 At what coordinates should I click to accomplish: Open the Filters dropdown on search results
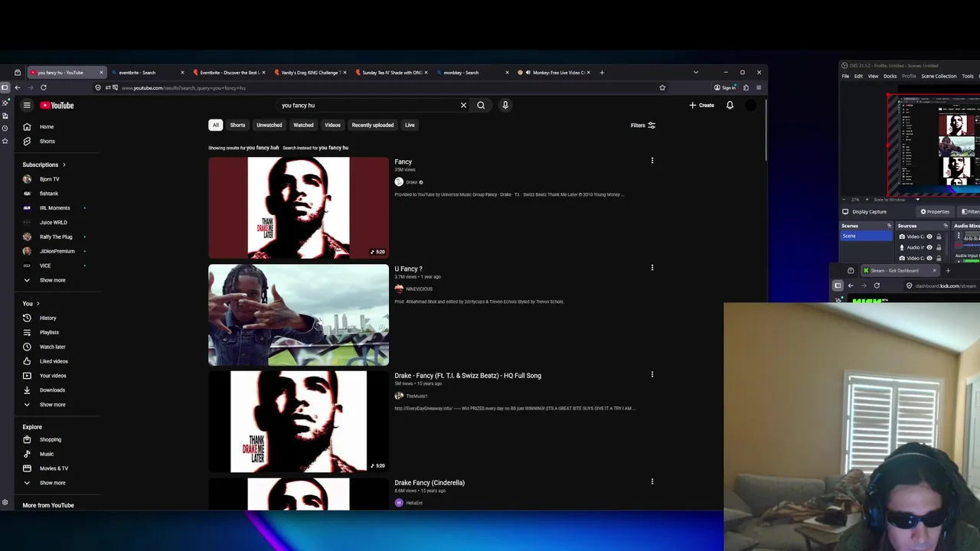coord(643,126)
